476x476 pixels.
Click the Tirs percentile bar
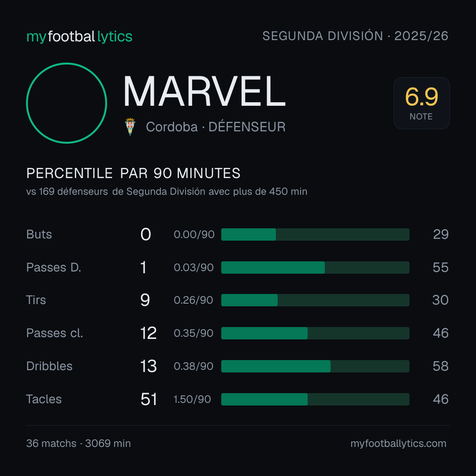click(x=315, y=300)
